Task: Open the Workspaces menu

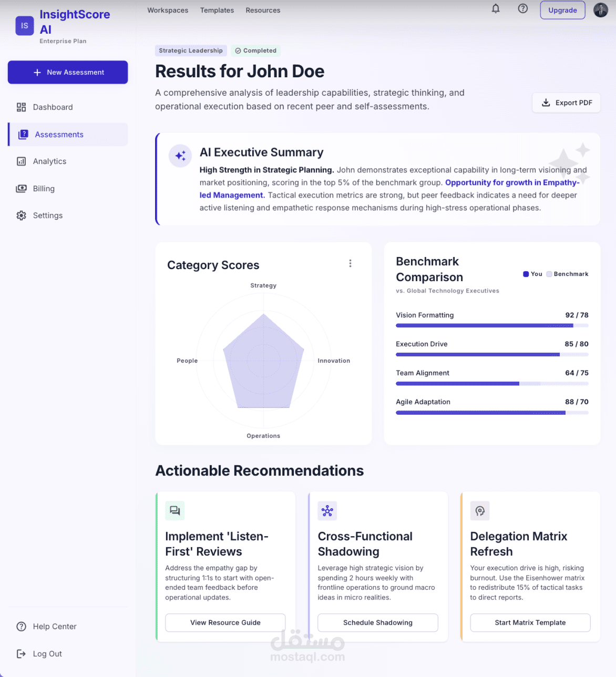Action: pyautogui.click(x=168, y=10)
